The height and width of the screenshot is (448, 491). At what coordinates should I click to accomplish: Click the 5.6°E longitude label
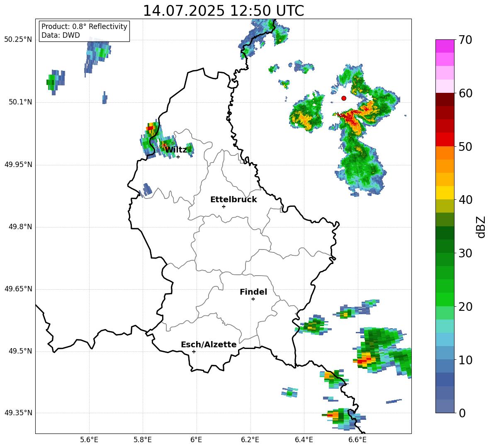click(x=89, y=440)
